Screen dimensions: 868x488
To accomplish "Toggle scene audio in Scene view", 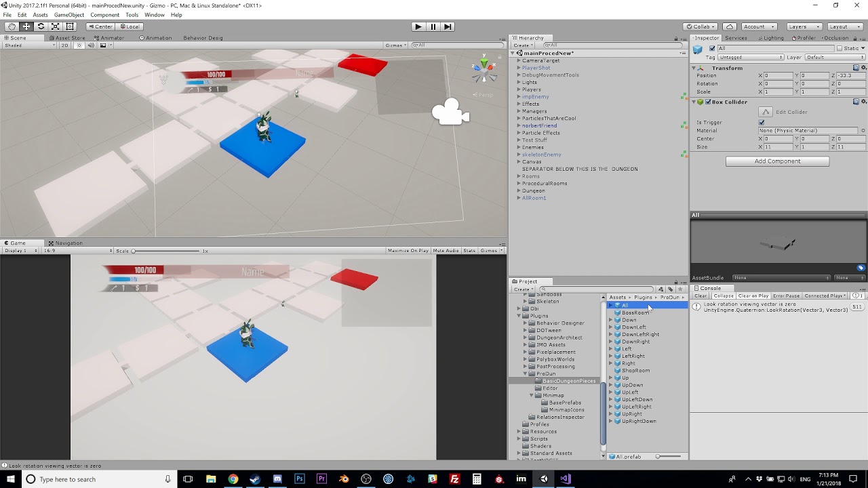I will [90, 45].
